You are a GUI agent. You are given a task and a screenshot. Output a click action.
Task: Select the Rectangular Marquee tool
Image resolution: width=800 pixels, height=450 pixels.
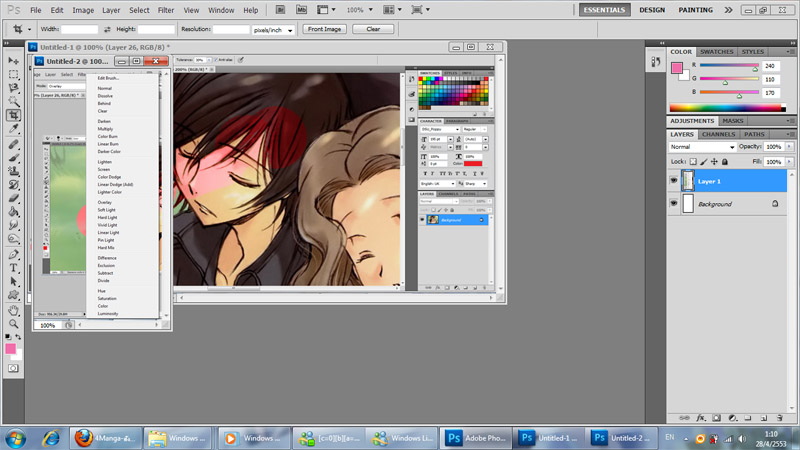click(x=13, y=74)
